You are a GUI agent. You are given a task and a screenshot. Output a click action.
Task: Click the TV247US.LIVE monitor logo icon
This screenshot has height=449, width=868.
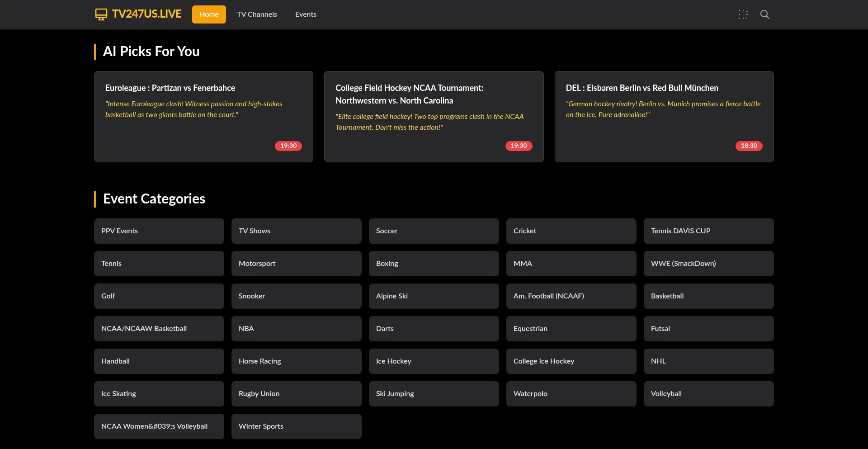(x=101, y=14)
